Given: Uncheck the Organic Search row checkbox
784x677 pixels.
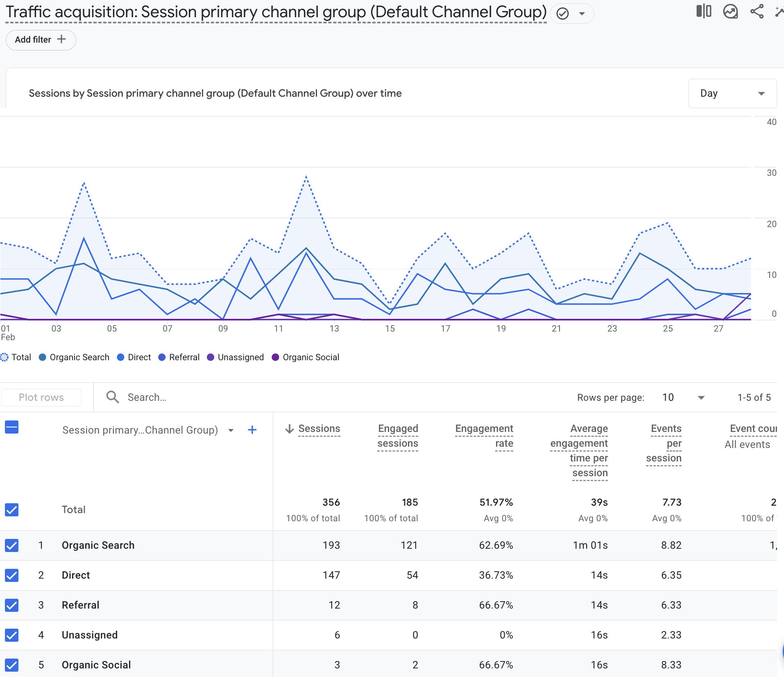Looking at the screenshot, I should pos(12,545).
